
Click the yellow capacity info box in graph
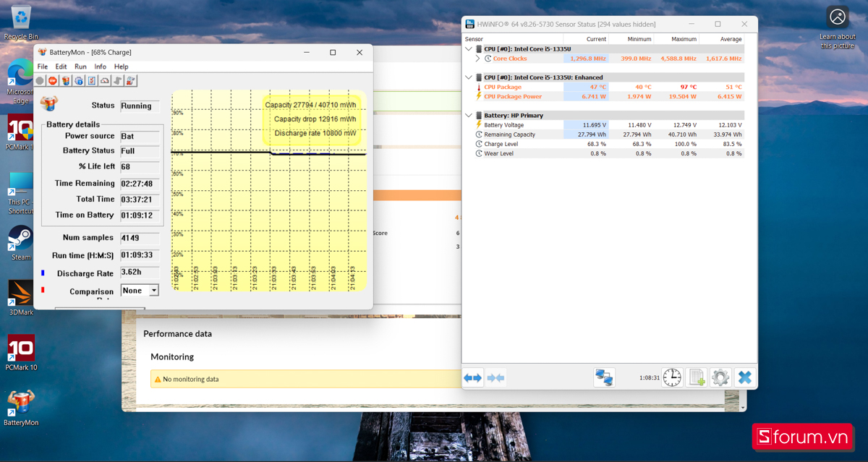(x=310, y=119)
